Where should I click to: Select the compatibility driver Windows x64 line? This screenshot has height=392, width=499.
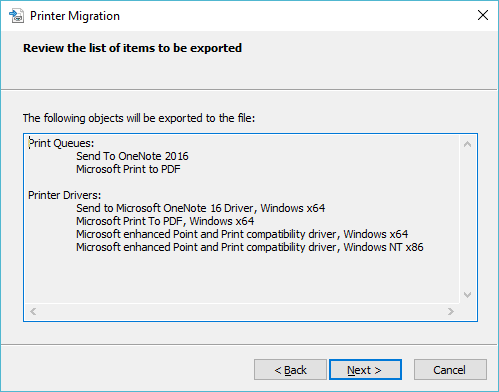point(242,234)
